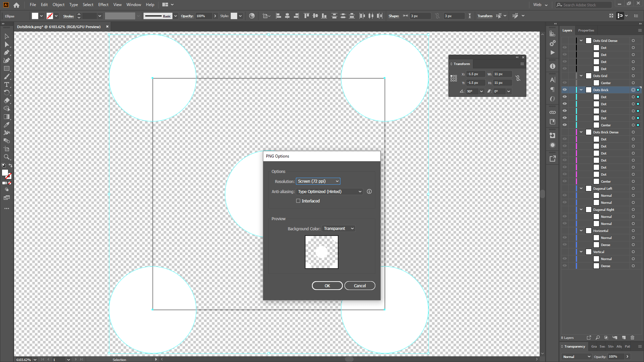Screen dimensions: 644x362
Task: Open the Resolution dropdown
Action: click(318, 181)
